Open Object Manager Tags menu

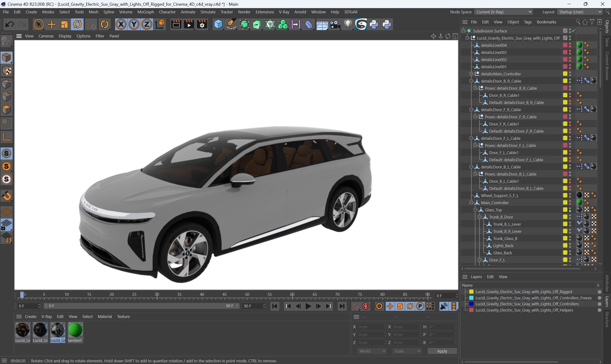[x=527, y=22]
